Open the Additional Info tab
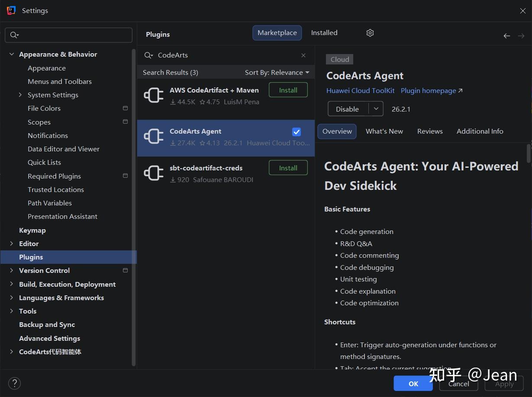Viewport: 532px width, 397px height. click(480, 131)
